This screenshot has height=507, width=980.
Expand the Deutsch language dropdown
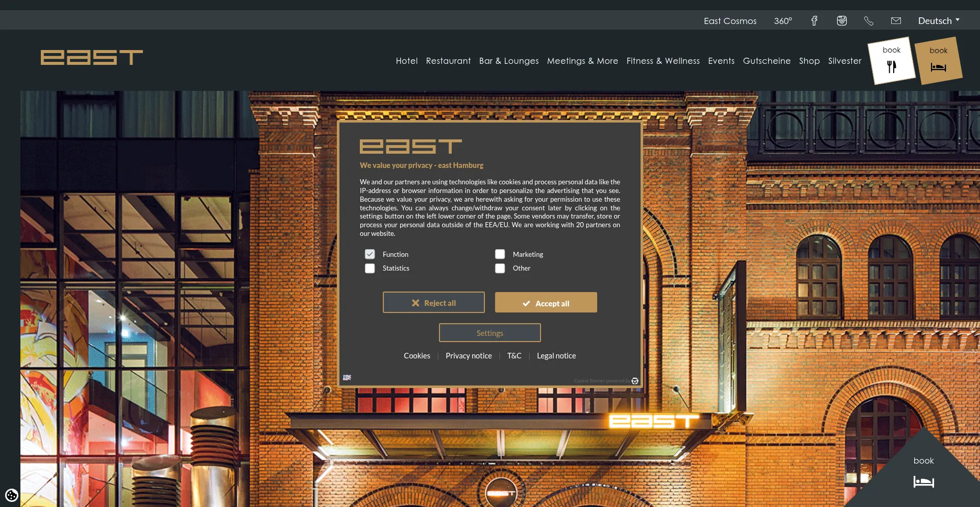click(938, 21)
